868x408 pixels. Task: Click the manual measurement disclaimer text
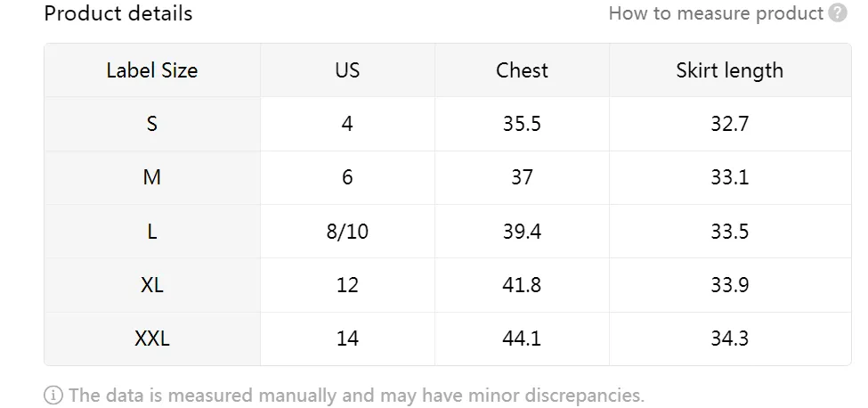point(356,396)
